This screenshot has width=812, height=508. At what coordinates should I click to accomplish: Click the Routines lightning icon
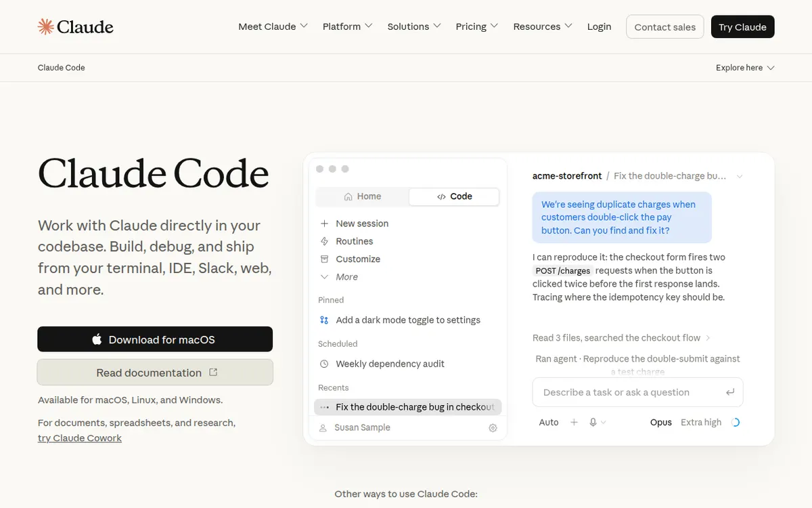pyautogui.click(x=324, y=241)
